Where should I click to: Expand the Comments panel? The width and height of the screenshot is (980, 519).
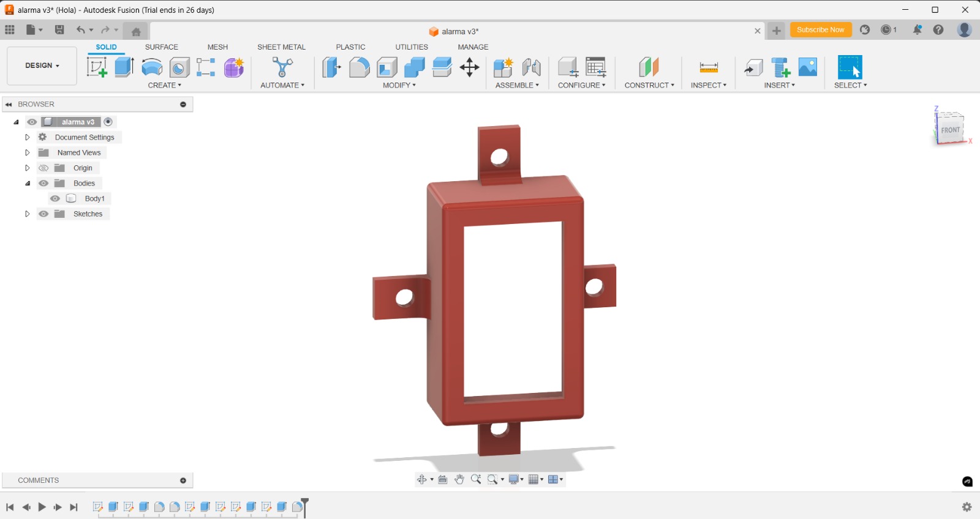[183, 480]
